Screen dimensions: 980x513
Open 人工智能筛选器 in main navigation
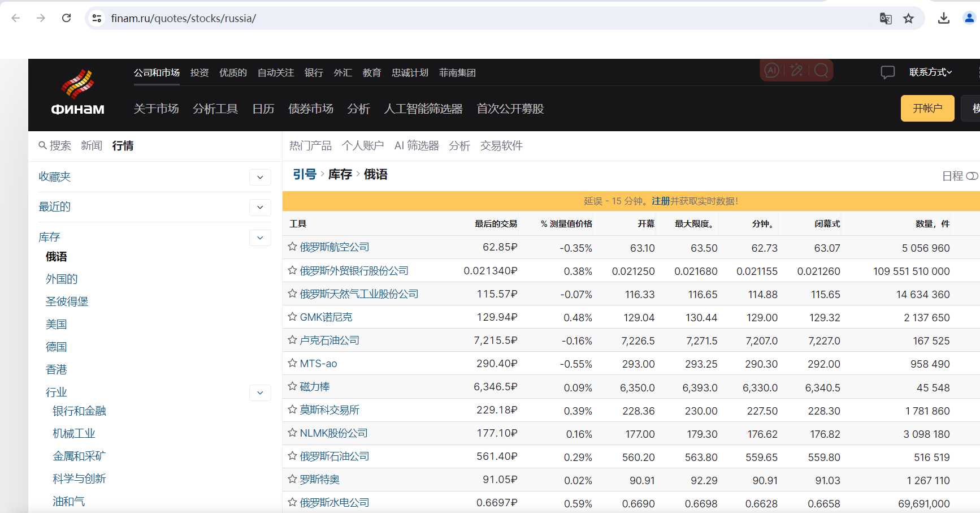[423, 109]
